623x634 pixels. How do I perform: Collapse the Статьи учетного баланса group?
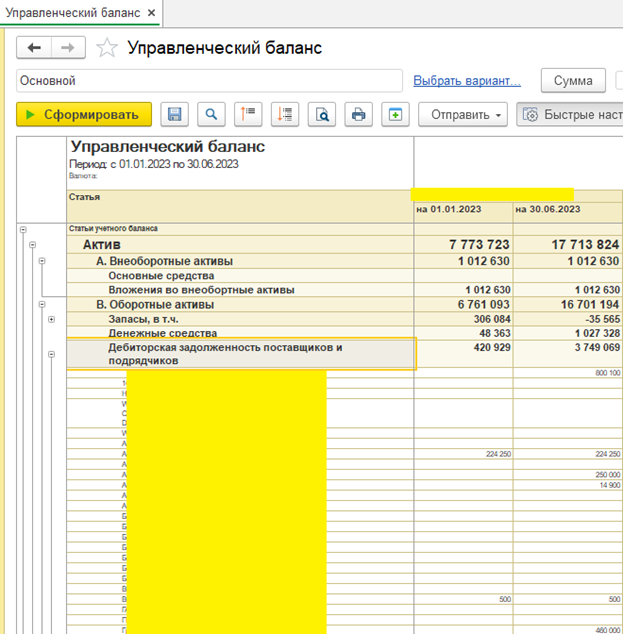point(23,229)
